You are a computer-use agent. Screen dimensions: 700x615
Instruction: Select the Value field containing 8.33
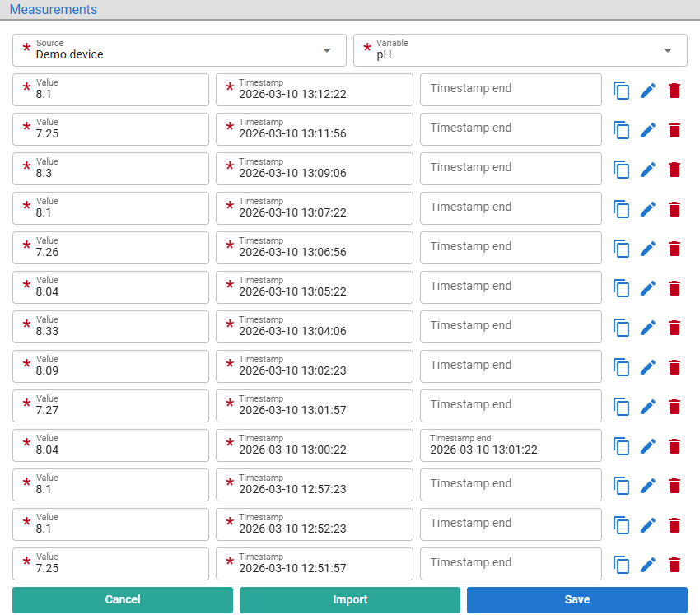110,327
